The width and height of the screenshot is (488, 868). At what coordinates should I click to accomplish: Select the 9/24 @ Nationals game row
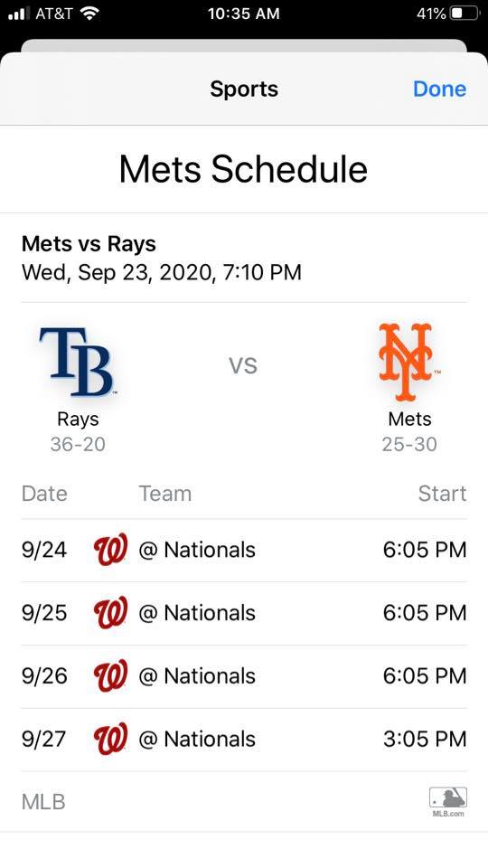(244, 551)
